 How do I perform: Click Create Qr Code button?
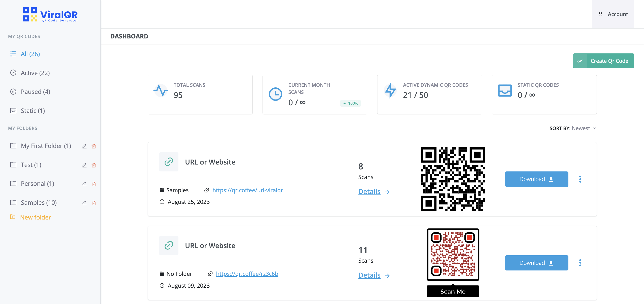[x=603, y=61]
